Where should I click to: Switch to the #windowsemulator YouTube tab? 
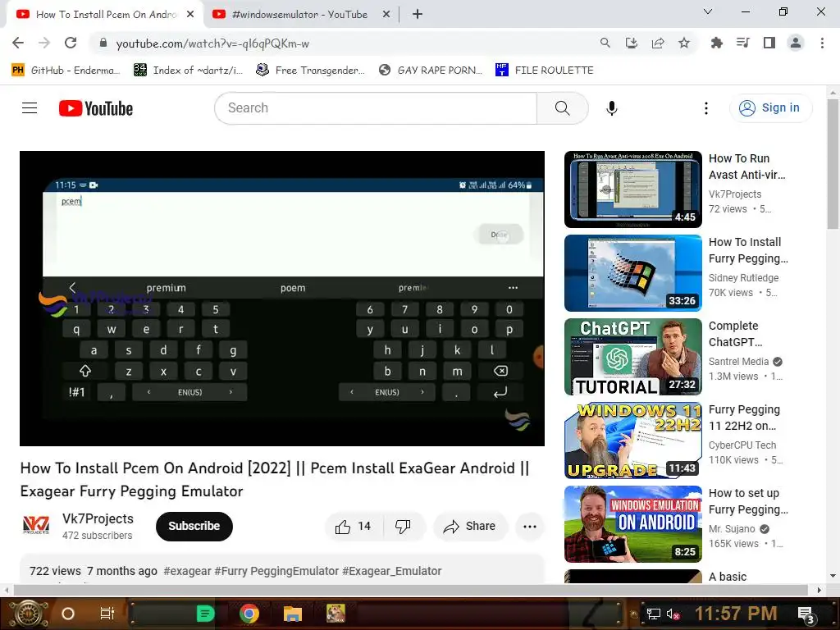point(300,15)
